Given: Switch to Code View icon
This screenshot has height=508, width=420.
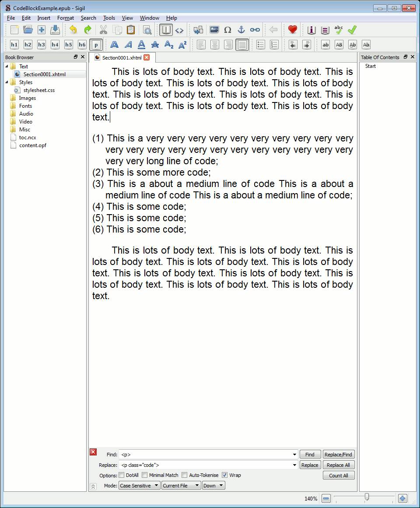Looking at the screenshot, I should point(179,30).
